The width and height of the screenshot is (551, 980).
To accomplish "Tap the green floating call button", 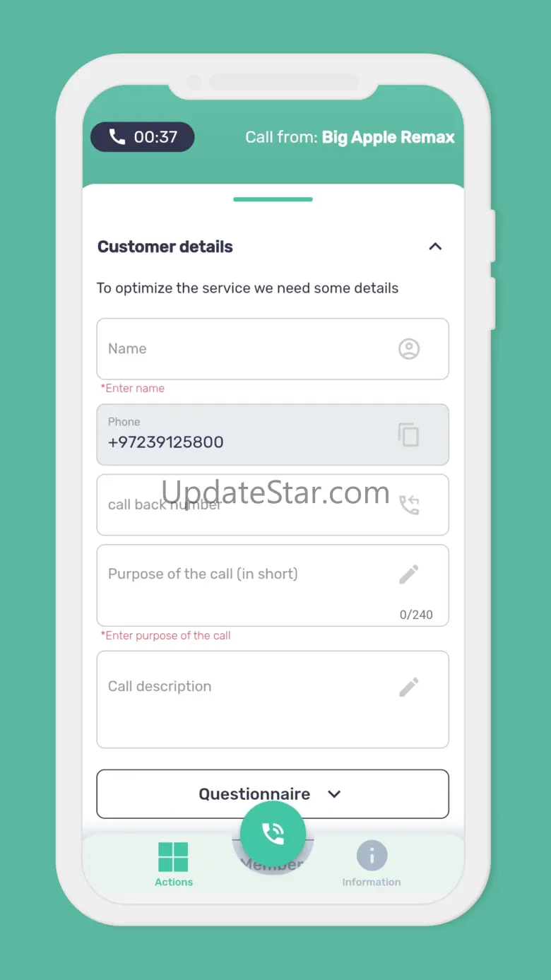I will click(x=273, y=834).
